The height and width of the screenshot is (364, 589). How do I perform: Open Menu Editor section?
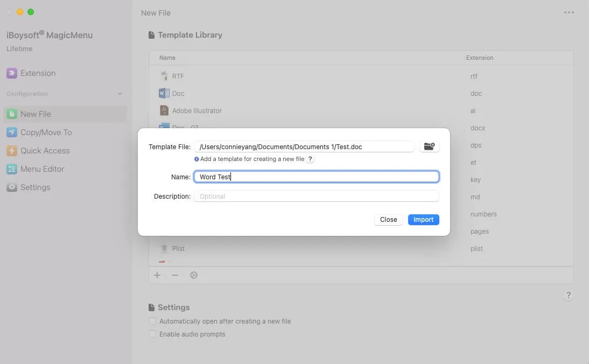pyautogui.click(x=42, y=169)
